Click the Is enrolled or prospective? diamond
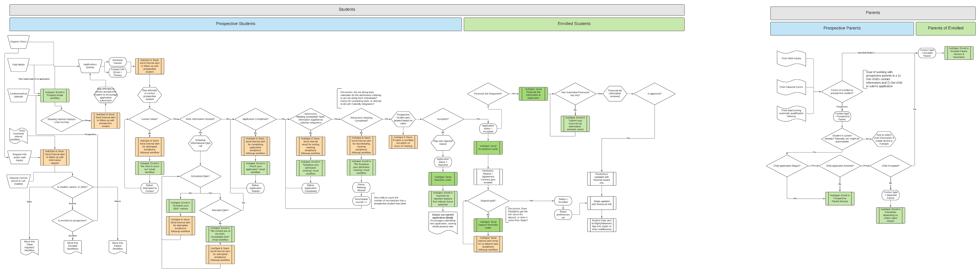This screenshot has height=273, width=980. (x=72, y=221)
